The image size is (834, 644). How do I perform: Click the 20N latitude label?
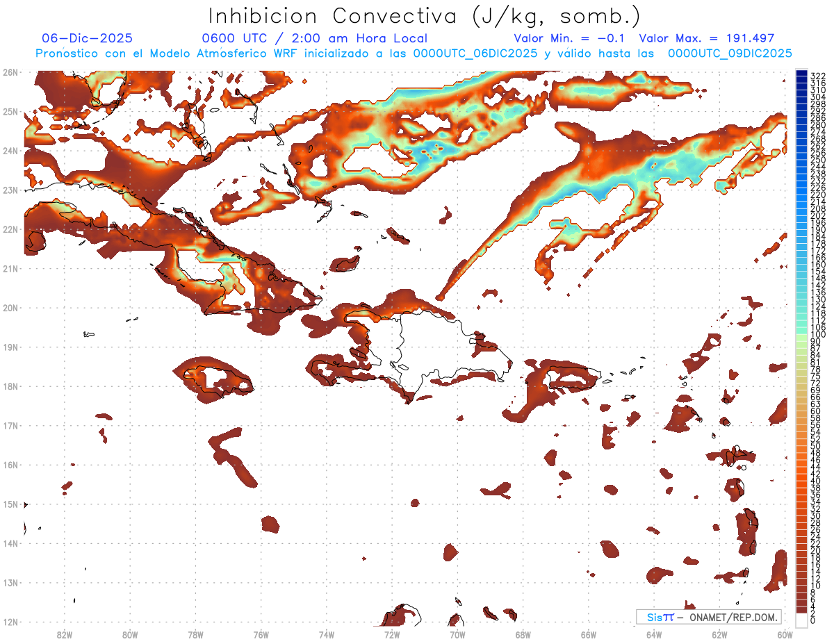(10, 308)
